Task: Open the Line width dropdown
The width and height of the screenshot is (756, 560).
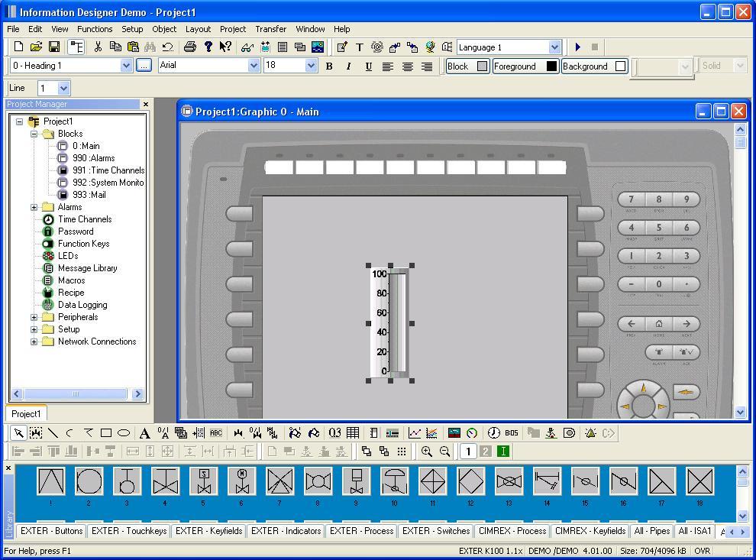Action: coord(63,88)
